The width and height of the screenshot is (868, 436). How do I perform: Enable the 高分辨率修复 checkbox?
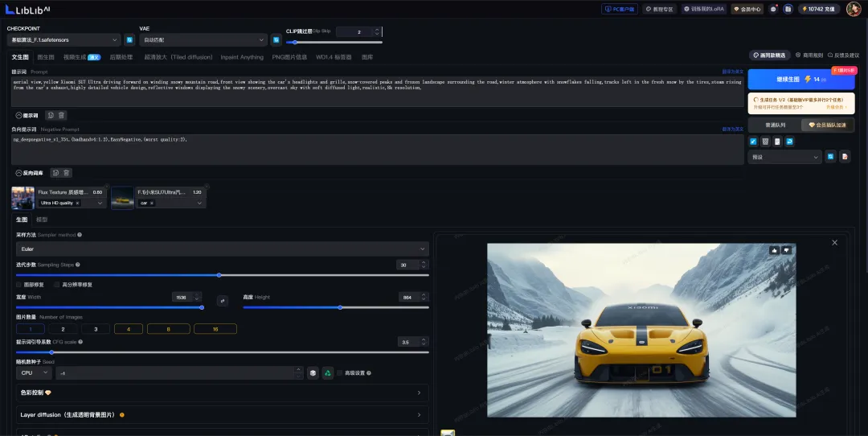click(x=56, y=285)
